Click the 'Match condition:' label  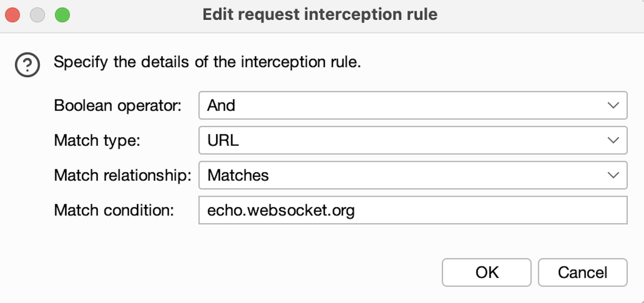114,210
